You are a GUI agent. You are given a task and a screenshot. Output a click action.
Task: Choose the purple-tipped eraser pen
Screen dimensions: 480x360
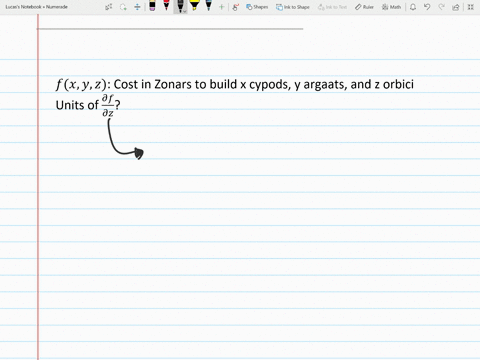152,6
